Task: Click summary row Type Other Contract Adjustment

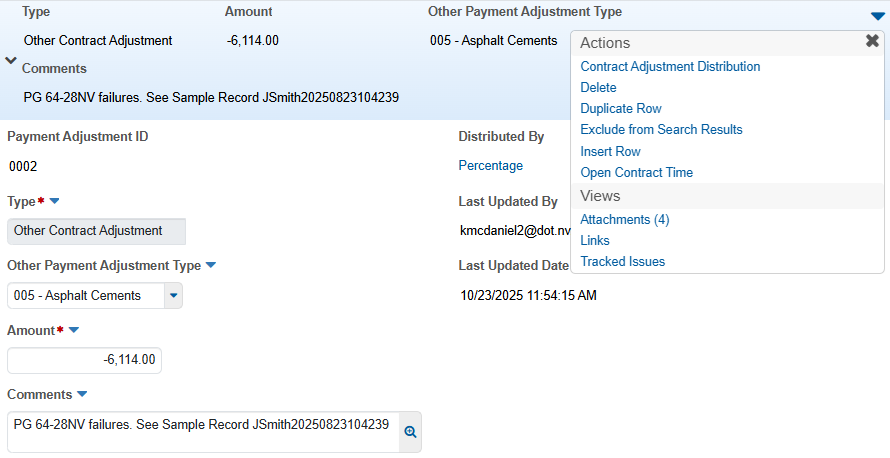Action: tap(98, 41)
